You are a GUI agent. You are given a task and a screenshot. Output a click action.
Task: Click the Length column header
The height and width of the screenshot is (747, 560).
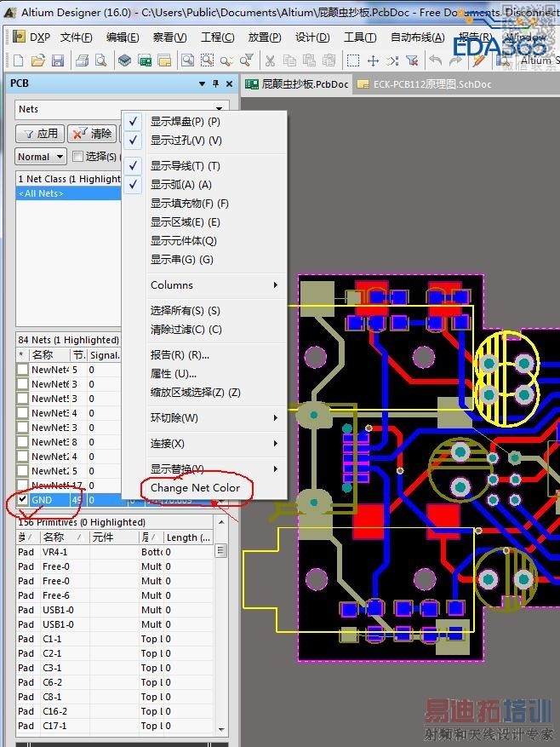[187, 537]
